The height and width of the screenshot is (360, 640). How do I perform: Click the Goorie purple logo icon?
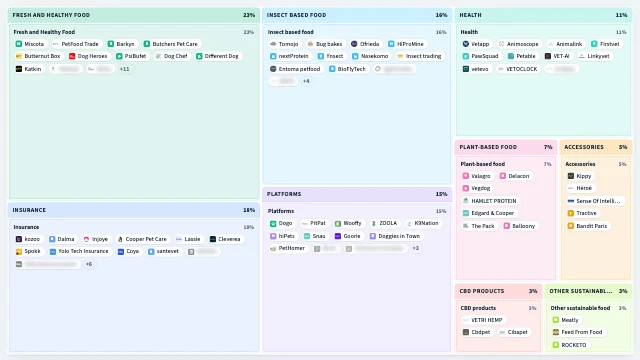click(338, 236)
